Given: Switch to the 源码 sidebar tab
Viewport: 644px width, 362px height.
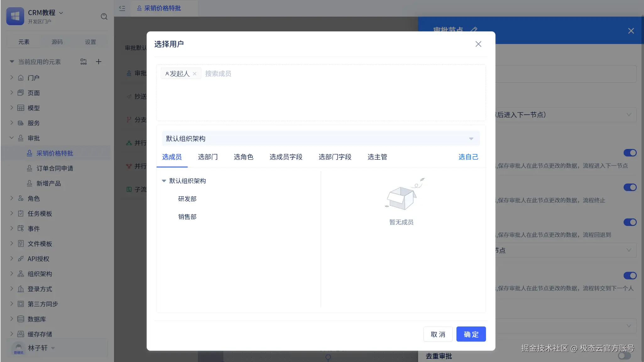Looking at the screenshot, I should click(57, 42).
